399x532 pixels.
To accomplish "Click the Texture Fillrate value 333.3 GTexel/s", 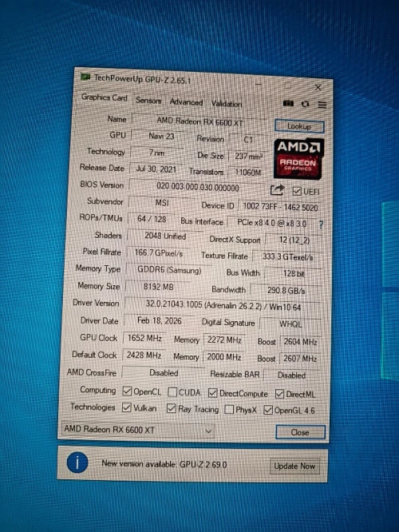I will click(x=287, y=257).
